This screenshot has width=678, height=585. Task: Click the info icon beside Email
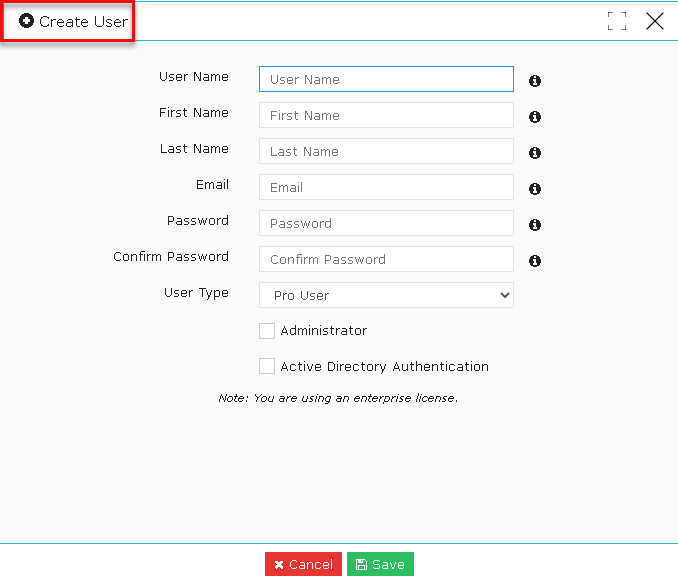tap(535, 189)
